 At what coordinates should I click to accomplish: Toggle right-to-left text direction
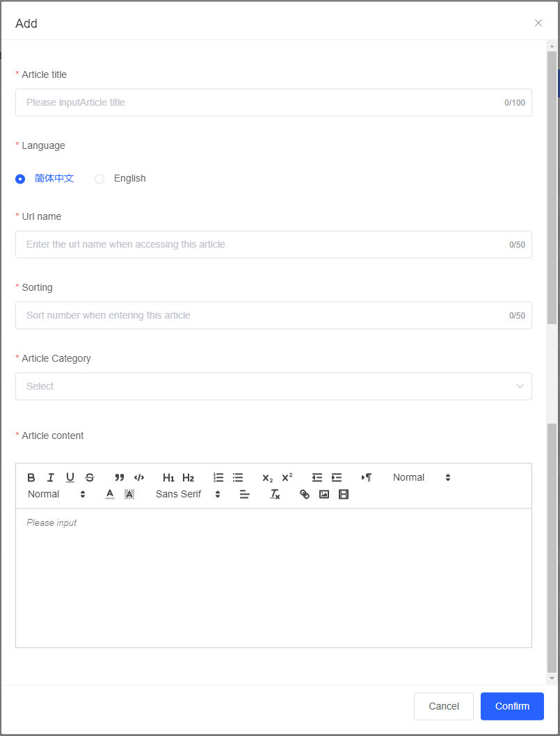coord(367,477)
